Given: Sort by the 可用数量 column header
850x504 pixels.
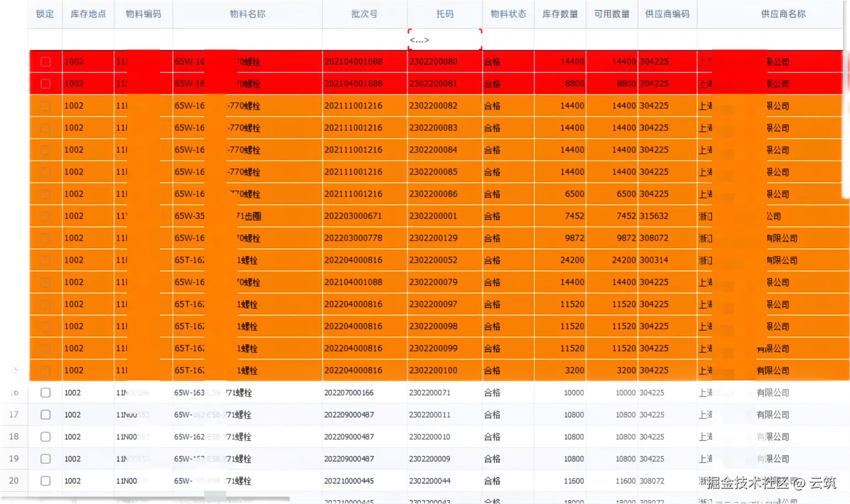Looking at the screenshot, I should 612,14.
